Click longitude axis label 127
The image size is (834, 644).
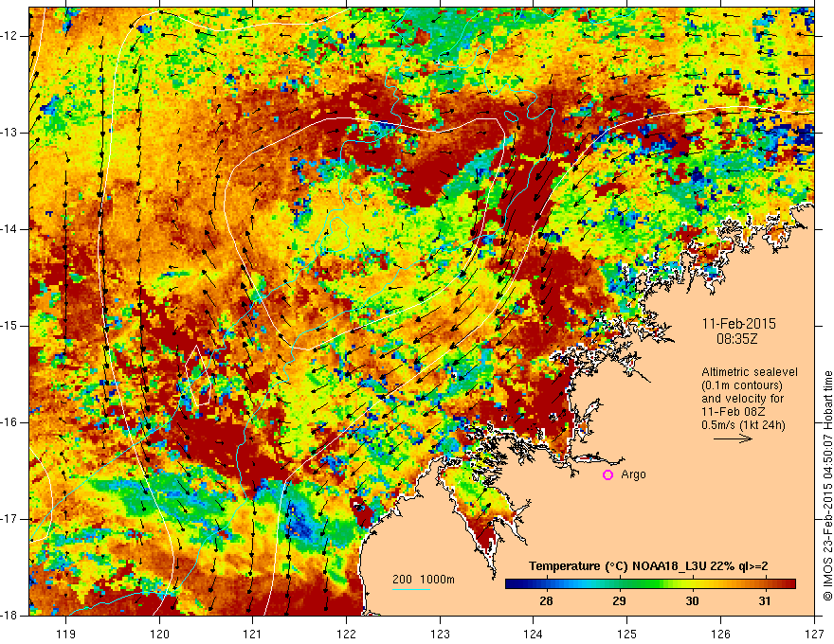click(x=814, y=634)
